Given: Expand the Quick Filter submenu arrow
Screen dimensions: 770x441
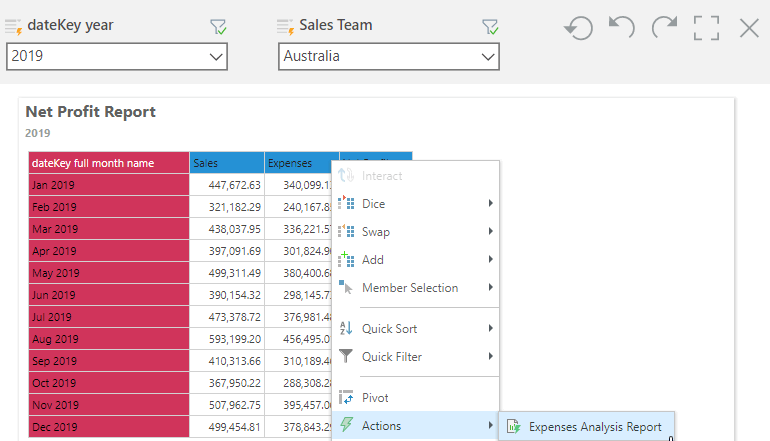Looking at the screenshot, I should tap(490, 356).
